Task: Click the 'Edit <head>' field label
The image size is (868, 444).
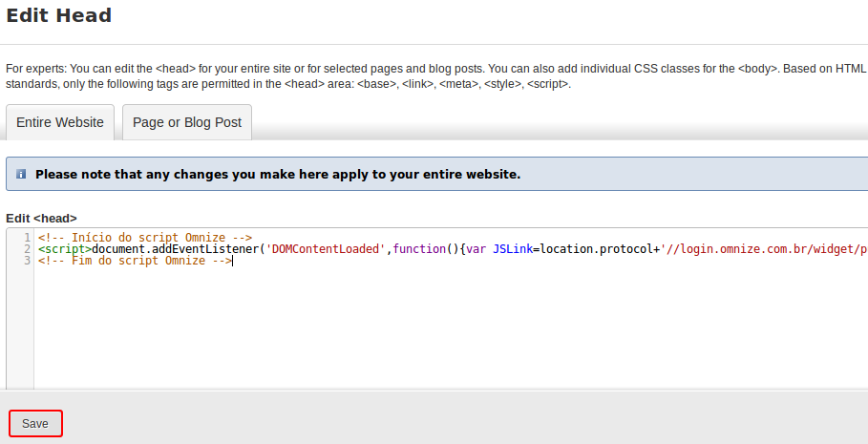Action: 41,218
